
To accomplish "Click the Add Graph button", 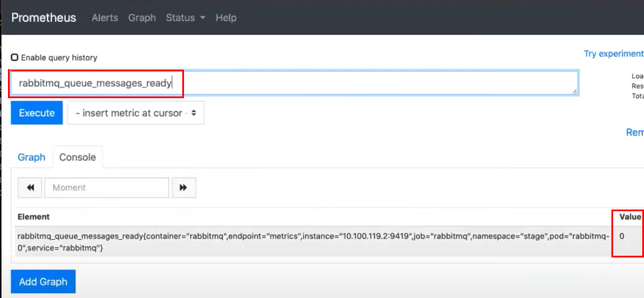I will [43, 281].
